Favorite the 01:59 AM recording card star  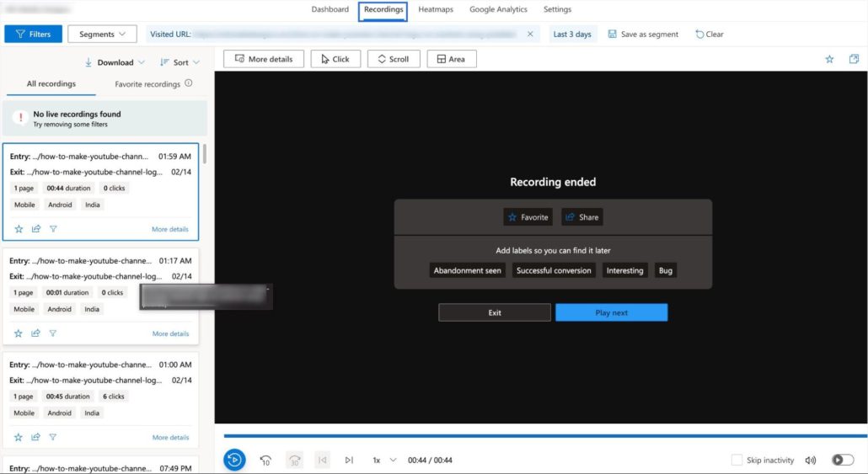[19, 229]
